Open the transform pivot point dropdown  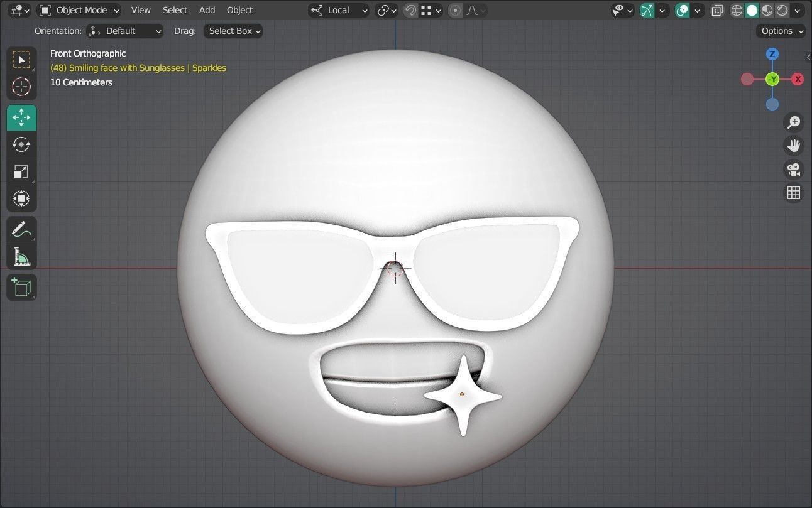387,10
